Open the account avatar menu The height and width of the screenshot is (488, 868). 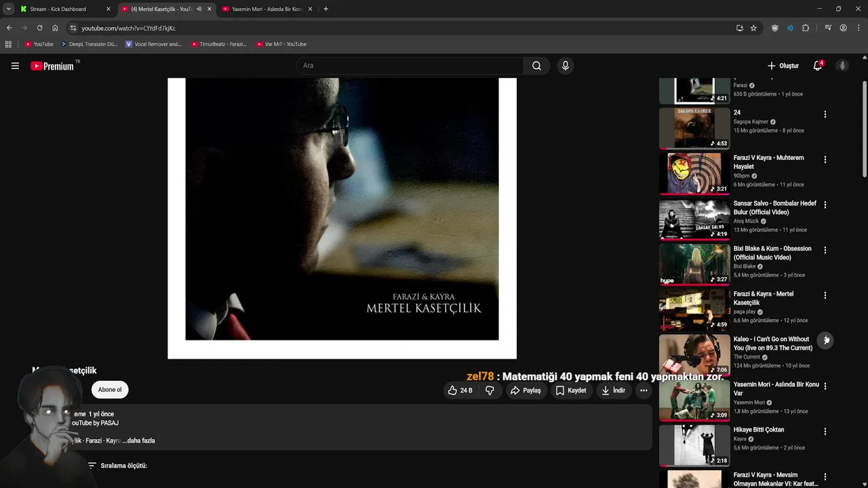[x=842, y=66]
